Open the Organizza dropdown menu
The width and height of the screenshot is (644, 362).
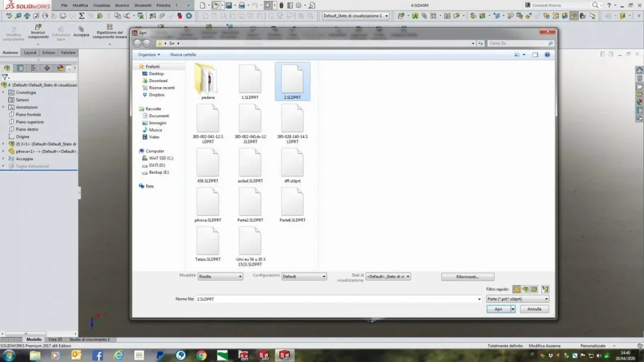click(x=149, y=54)
